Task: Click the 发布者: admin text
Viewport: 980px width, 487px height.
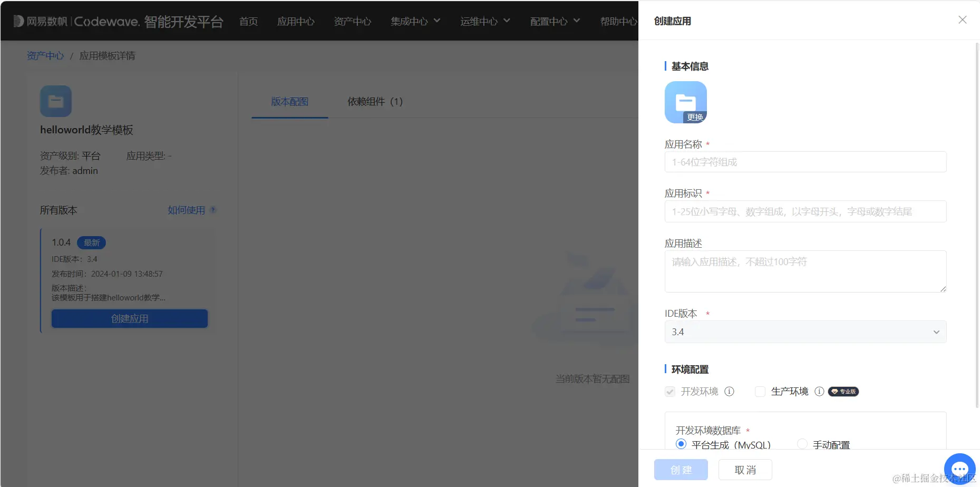Action: 69,171
